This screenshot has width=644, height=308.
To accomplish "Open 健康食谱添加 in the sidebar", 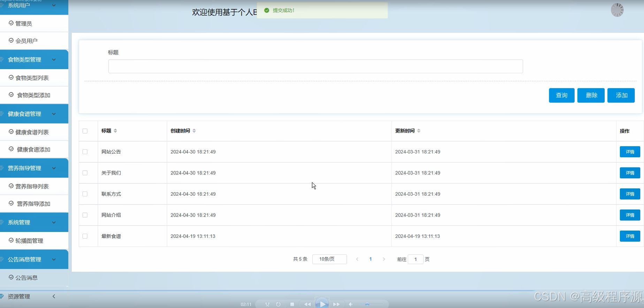I will click(34, 149).
